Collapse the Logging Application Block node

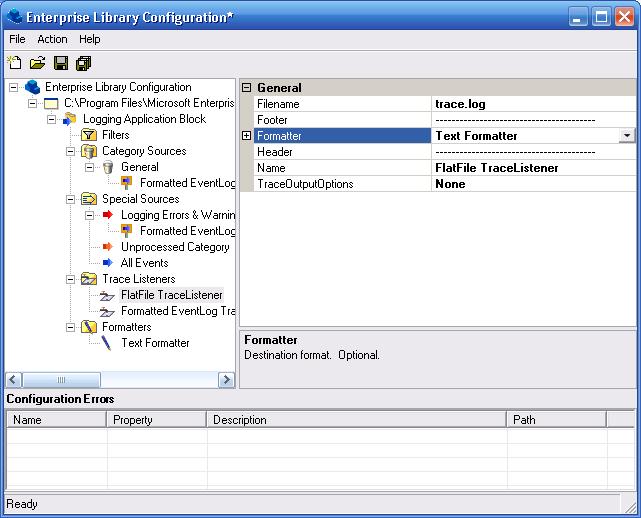tap(52, 119)
